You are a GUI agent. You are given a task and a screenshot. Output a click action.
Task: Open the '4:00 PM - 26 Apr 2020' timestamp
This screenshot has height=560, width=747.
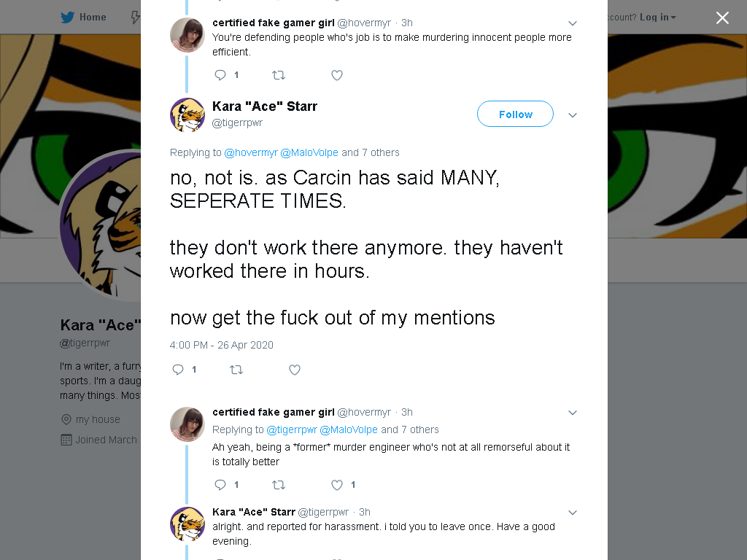(x=222, y=345)
